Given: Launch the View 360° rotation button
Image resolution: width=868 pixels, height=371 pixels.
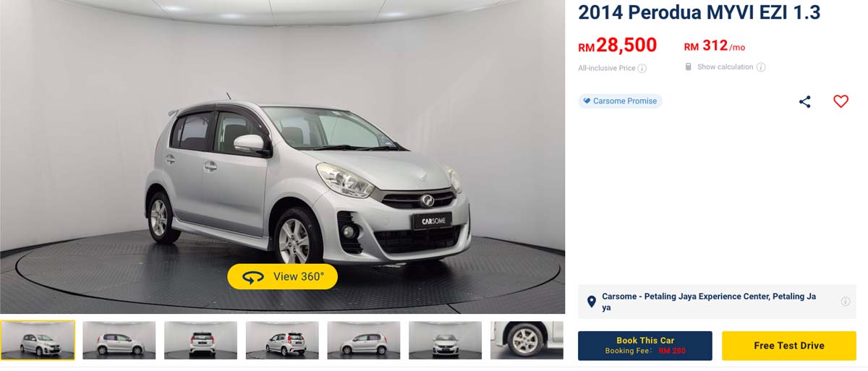Looking at the screenshot, I should pyautogui.click(x=282, y=276).
